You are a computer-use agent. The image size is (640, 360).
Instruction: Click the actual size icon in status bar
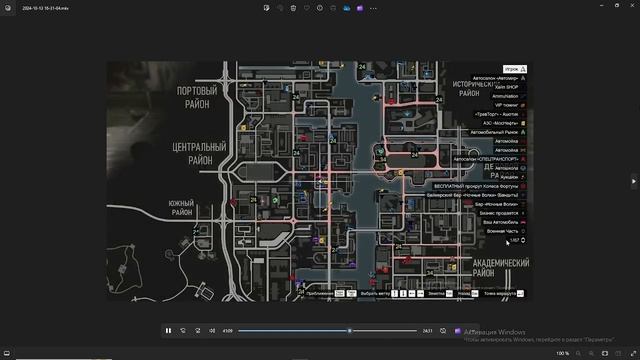click(618, 353)
